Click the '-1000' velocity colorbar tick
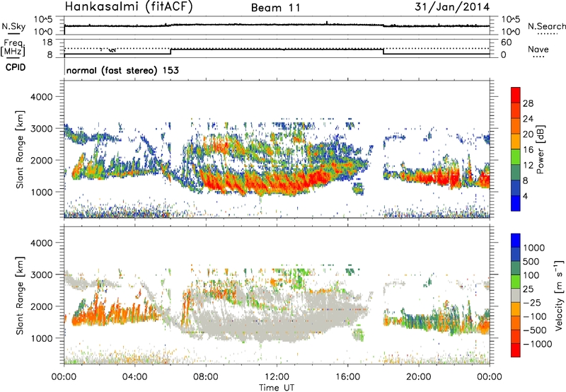Screen dimensions: 566x392 538,344
